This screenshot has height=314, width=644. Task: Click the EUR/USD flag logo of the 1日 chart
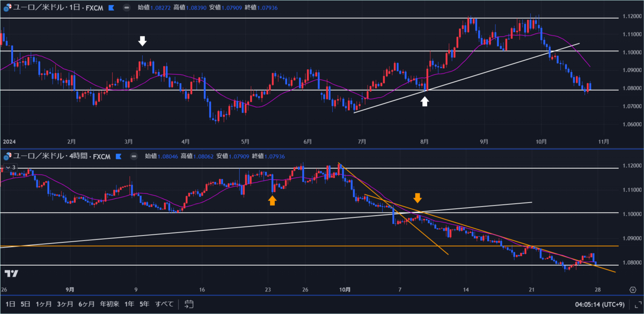[7, 8]
